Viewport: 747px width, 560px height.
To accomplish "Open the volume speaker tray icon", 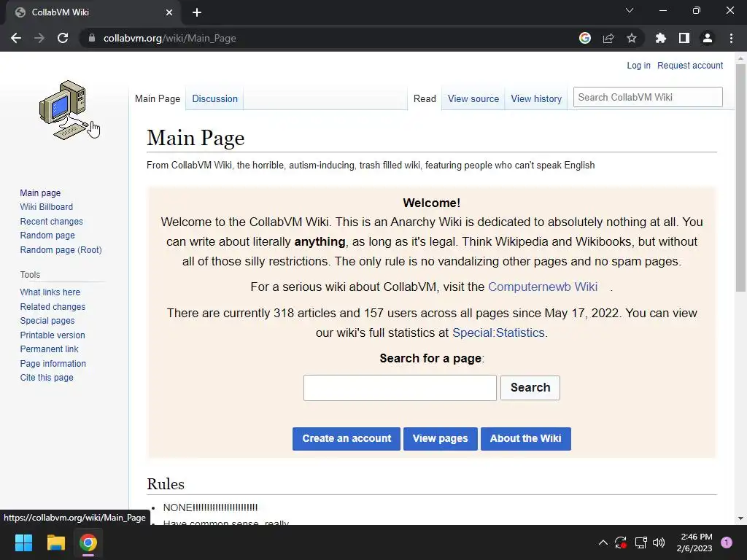I will point(659,542).
